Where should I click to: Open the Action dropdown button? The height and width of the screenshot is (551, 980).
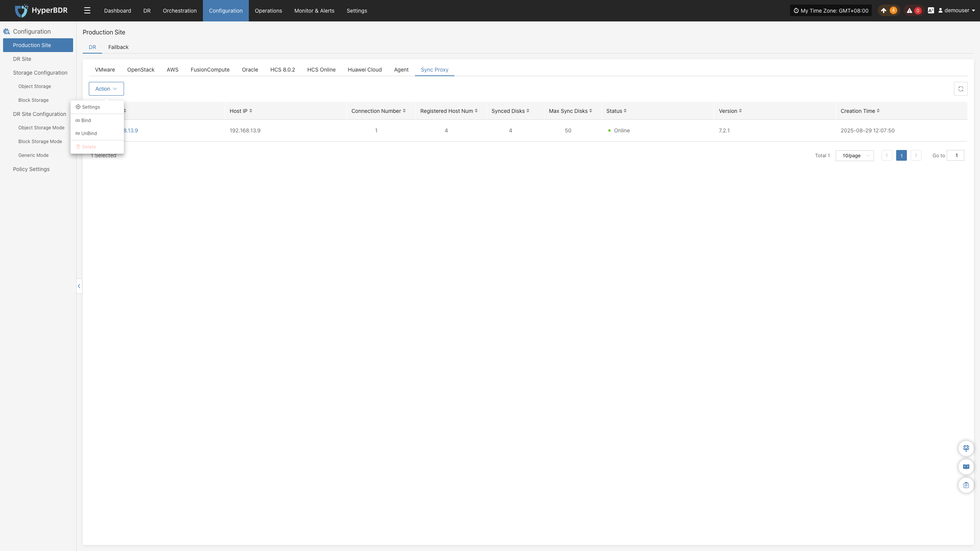click(x=106, y=89)
